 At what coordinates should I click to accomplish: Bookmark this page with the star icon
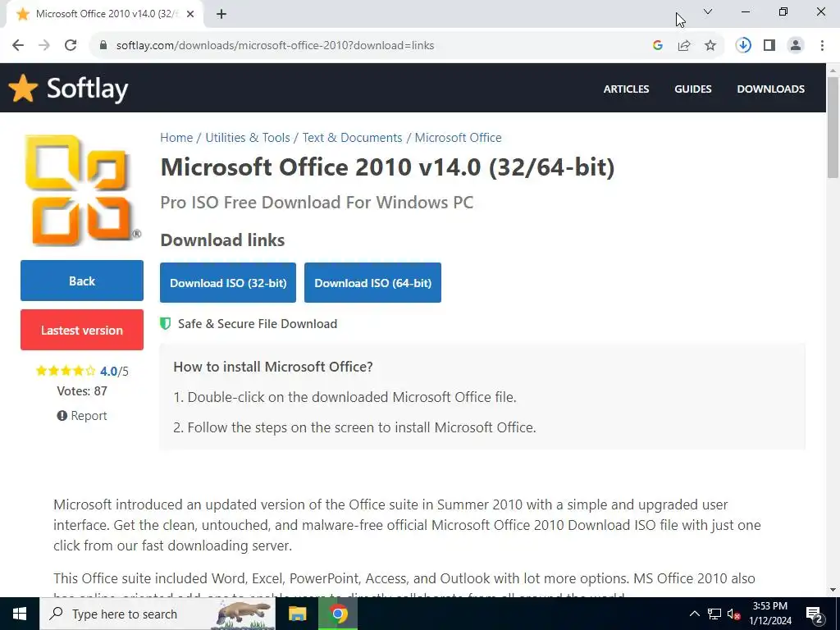coord(710,45)
